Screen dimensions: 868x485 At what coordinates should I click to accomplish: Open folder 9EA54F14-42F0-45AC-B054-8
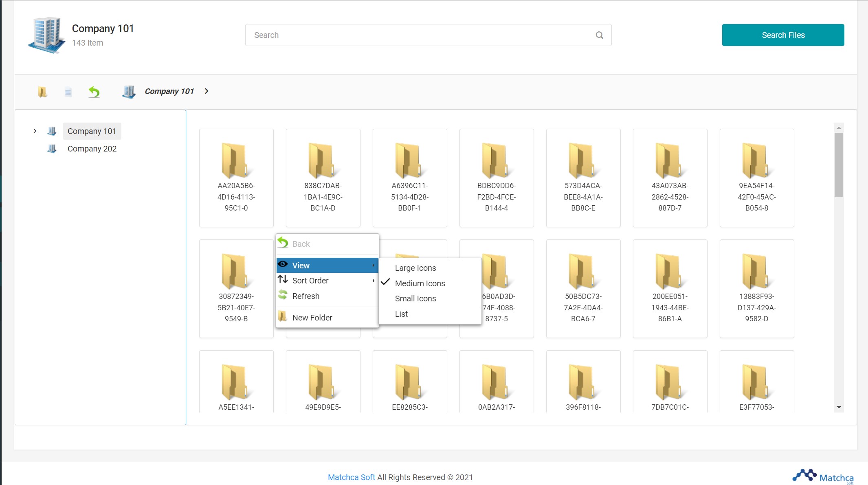coord(756,178)
